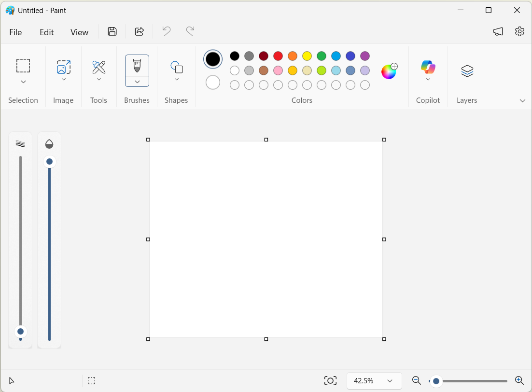Expand the Shapes chevron
The image size is (532, 392).
click(x=176, y=80)
